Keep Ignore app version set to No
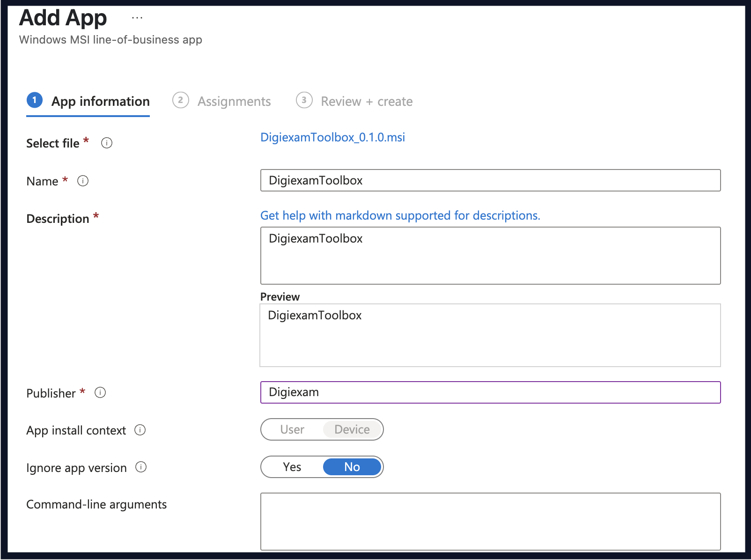 coord(352,467)
